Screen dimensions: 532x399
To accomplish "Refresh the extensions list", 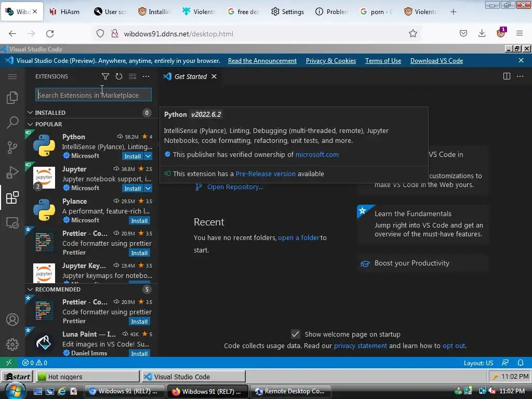I will tap(119, 76).
